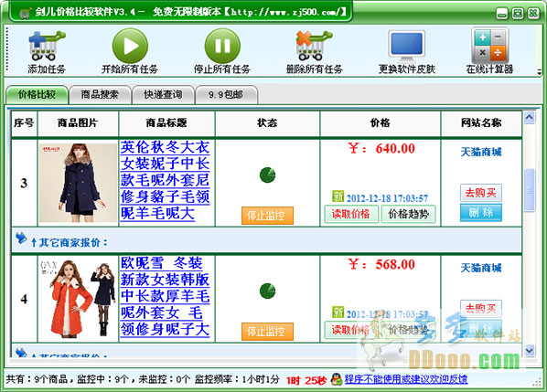Stop all tasks with the pause button
This screenshot has height=392, width=547.
point(222,46)
